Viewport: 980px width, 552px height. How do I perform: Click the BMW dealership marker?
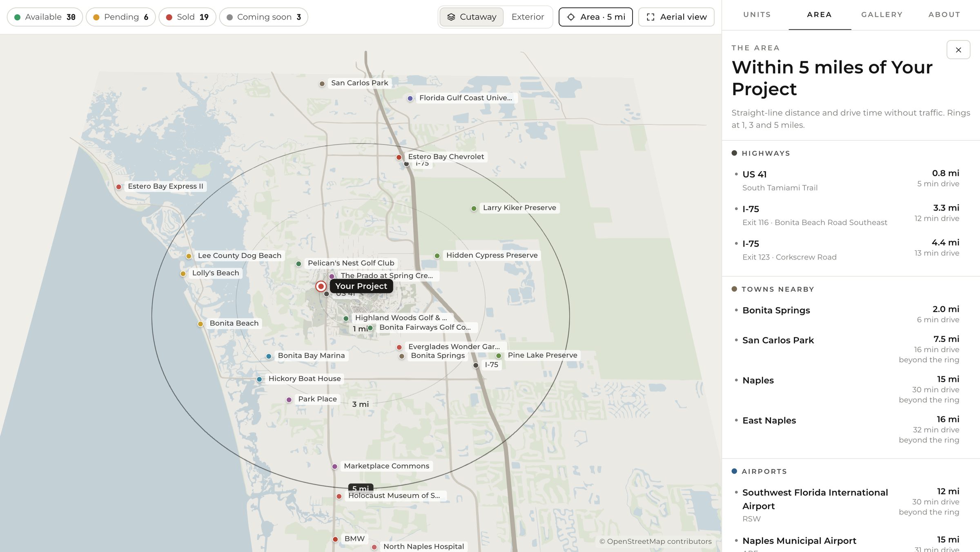pos(335,539)
